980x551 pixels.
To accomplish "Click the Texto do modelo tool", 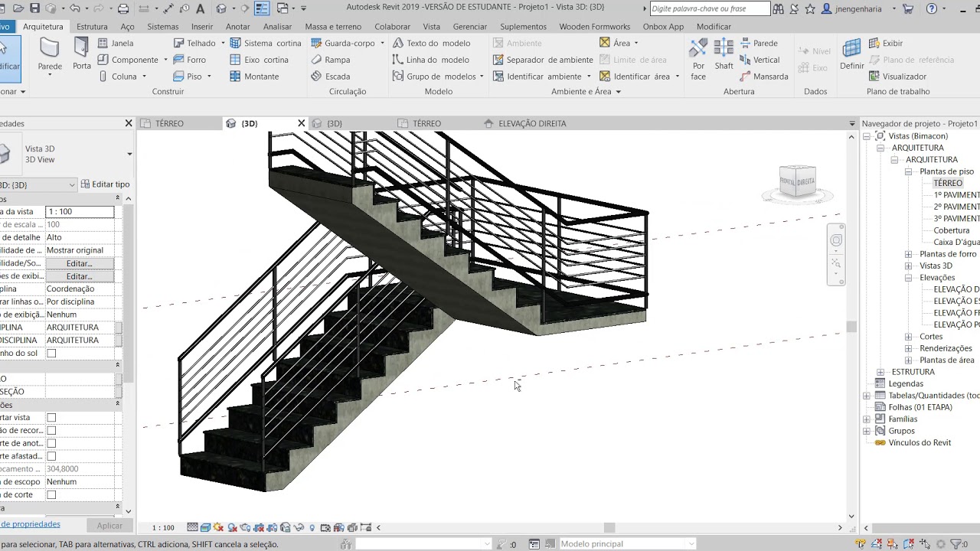I will click(x=432, y=43).
